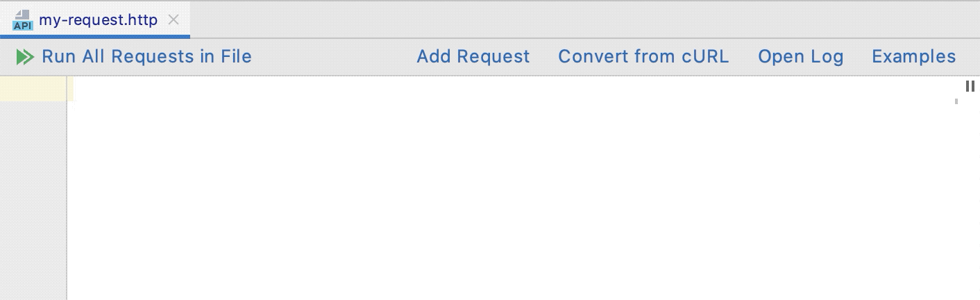This screenshot has height=300, width=980.
Task: Click the API file icon on the tab
Action: [x=23, y=20]
